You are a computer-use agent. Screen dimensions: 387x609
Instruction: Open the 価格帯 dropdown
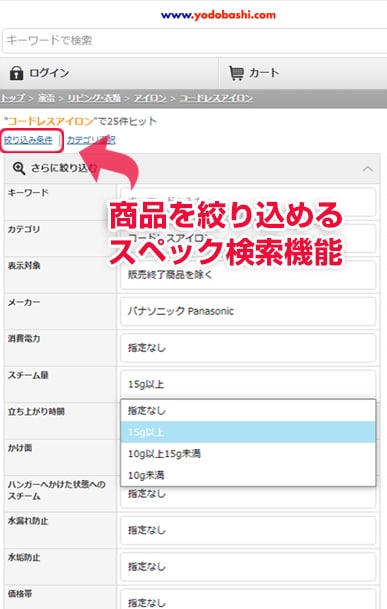click(248, 600)
